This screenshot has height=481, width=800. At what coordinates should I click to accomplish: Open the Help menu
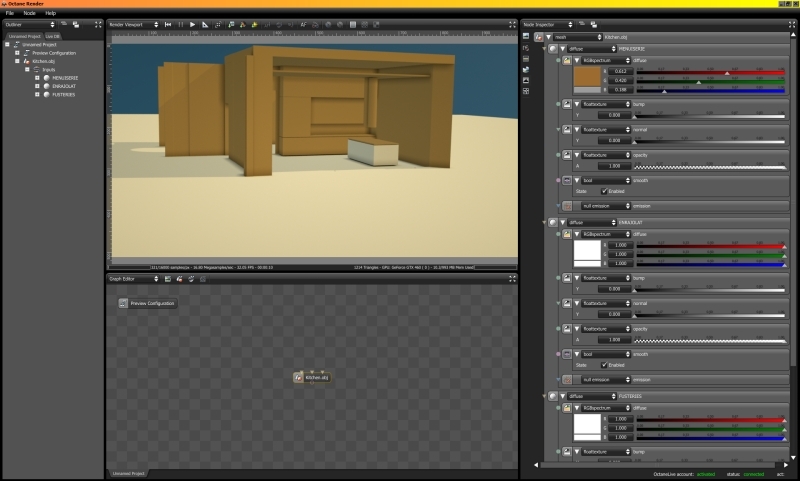coord(51,13)
